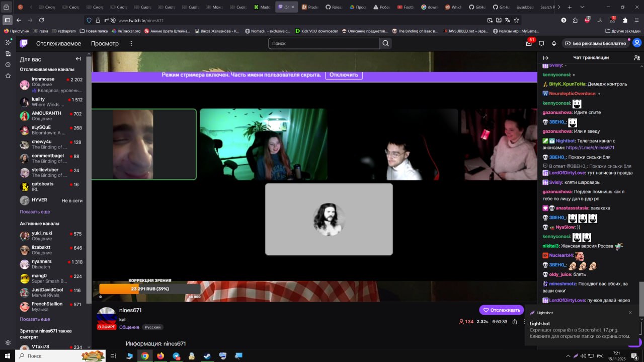Expand more followed channels via 'Показать еще'

(35, 211)
